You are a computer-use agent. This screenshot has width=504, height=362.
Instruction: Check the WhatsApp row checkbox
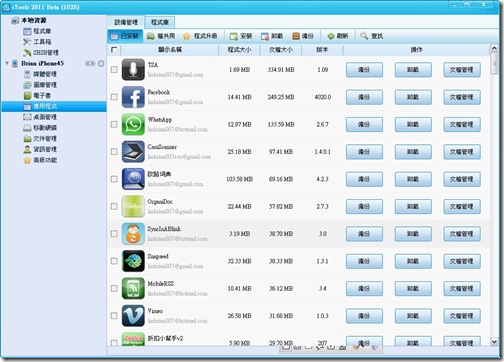click(x=114, y=124)
